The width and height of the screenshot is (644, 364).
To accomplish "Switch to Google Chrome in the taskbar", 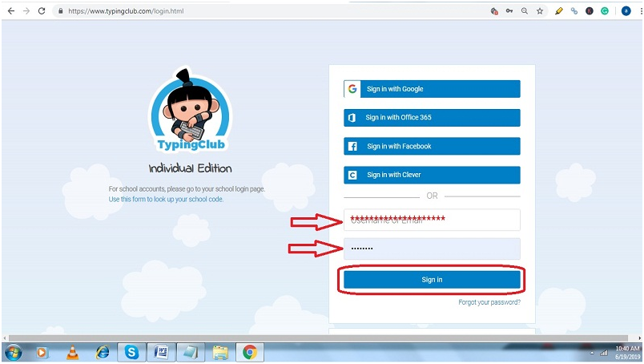I will pyautogui.click(x=250, y=353).
